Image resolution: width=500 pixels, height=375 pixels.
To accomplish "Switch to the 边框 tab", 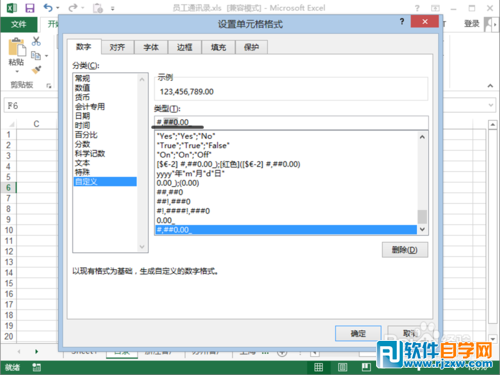I will (x=185, y=47).
